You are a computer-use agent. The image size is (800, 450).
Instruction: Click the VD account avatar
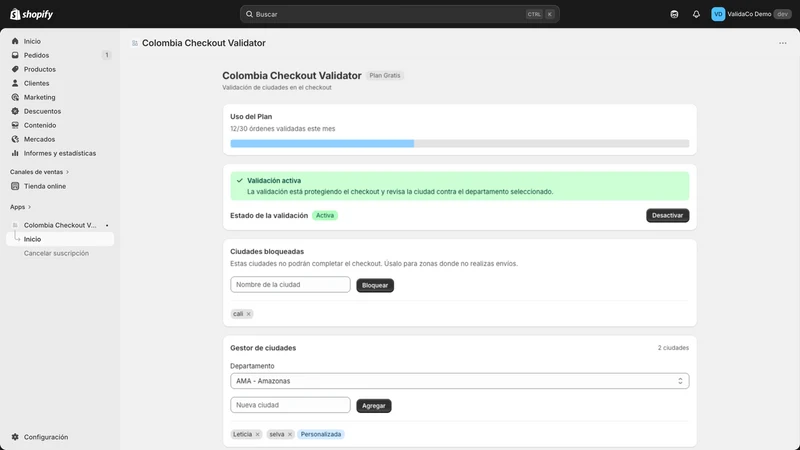click(x=717, y=14)
